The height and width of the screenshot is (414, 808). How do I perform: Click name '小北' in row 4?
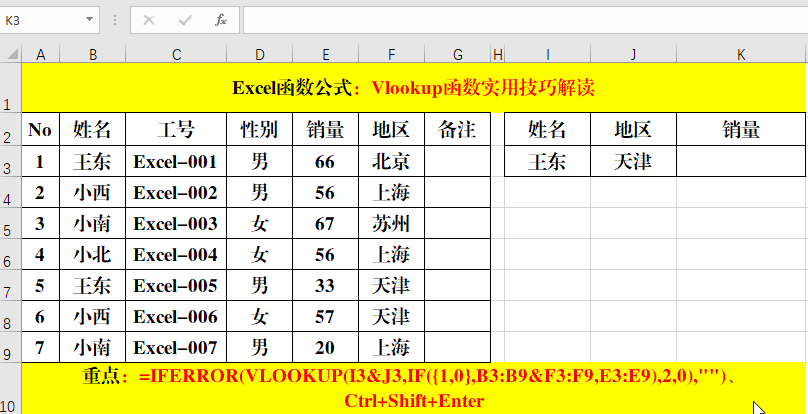click(x=93, y=255)
